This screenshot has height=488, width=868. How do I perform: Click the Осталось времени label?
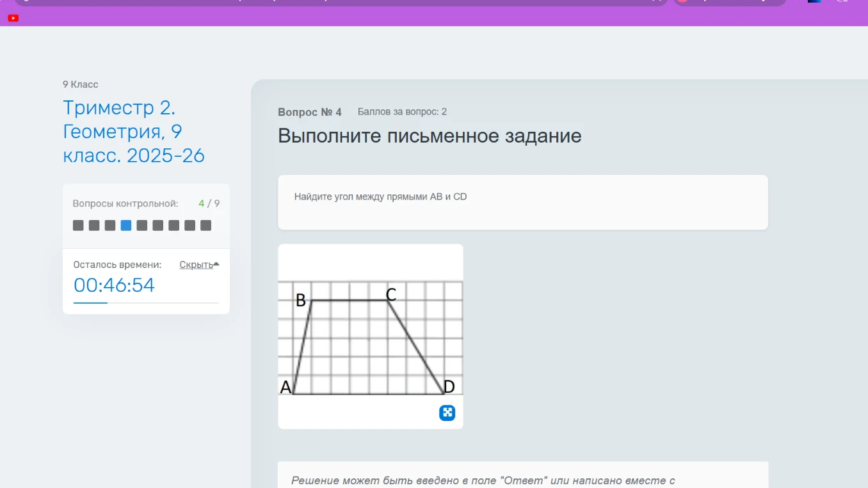pos(117,265)
